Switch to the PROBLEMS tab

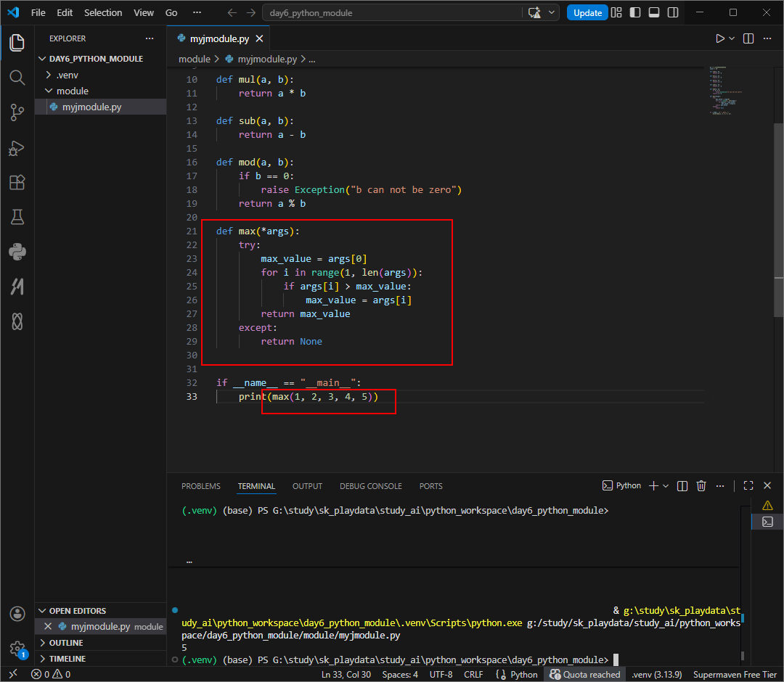200,486
